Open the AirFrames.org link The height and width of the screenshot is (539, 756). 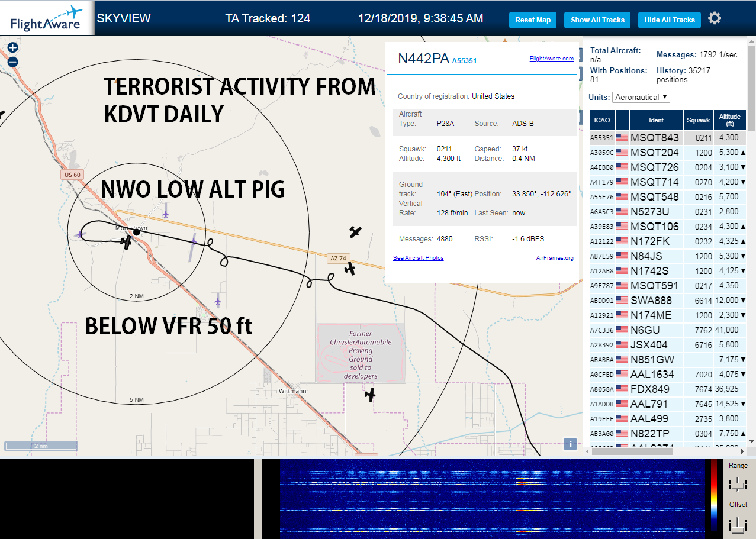(555, 258)
